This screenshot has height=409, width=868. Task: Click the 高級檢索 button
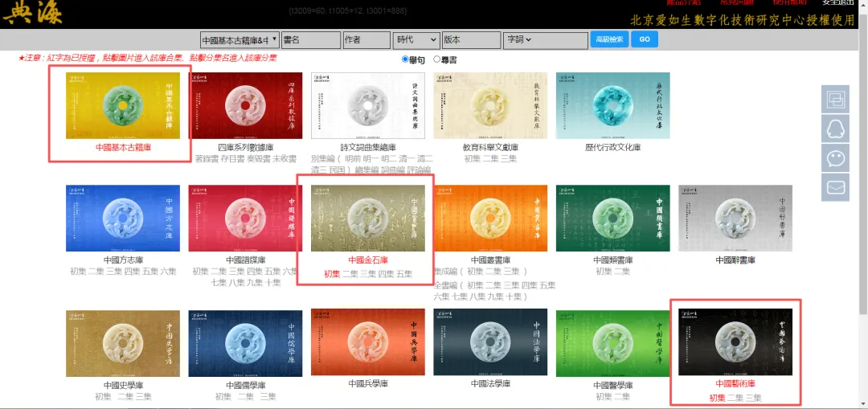coord(609,39)
